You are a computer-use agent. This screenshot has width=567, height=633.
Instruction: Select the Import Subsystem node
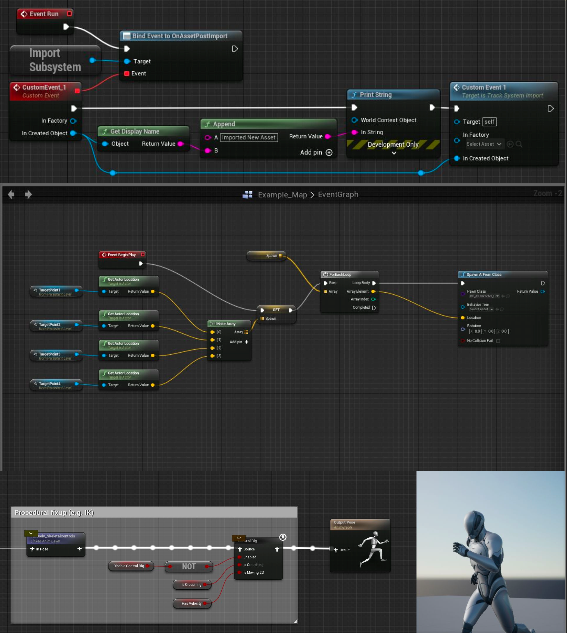(x=55, y=60)
